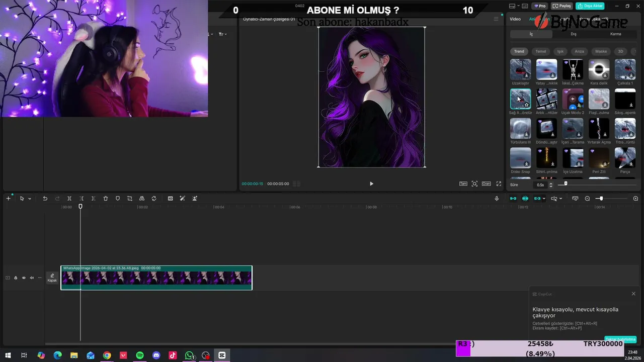Apply the Uzaklaştır animation thumbnail
This screenshot has height=362, width=644.
pyautogui.click(x=520, y=69)
